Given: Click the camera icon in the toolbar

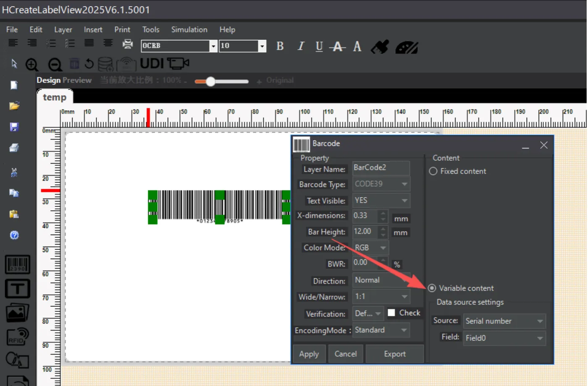Looking at the screenshot, I should pos(178,63).
